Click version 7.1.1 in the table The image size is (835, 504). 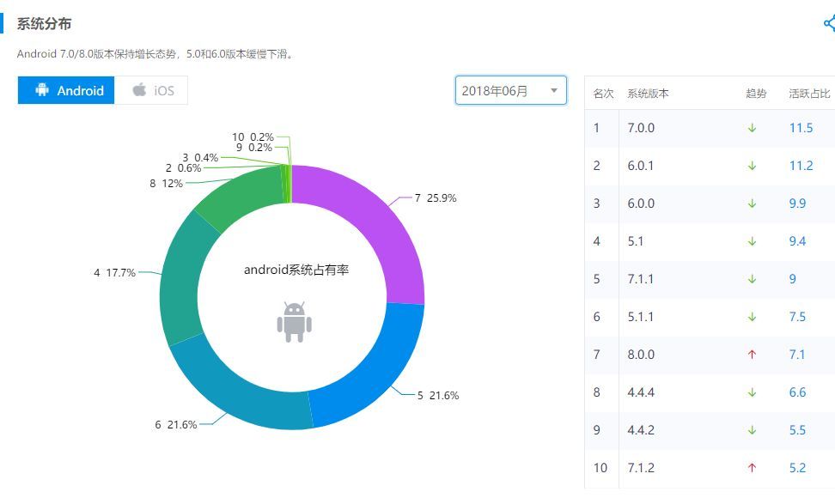tap(641, 279)
